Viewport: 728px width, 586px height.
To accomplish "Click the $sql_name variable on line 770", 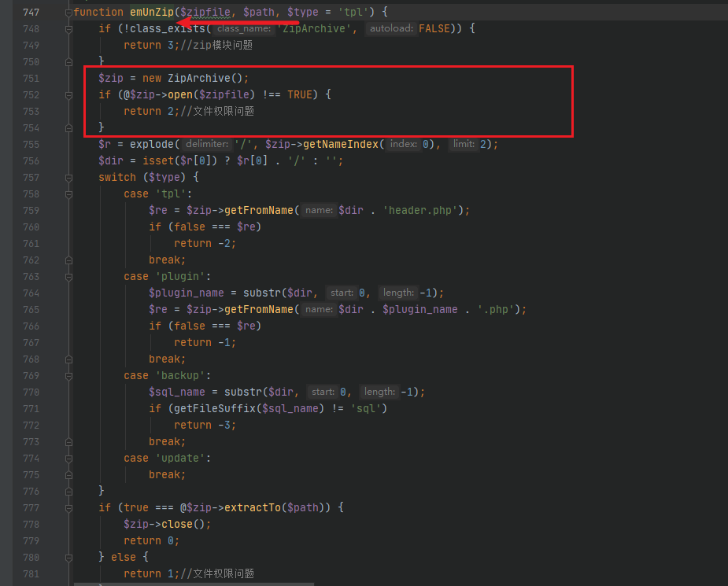I will [x=177, y=393].
